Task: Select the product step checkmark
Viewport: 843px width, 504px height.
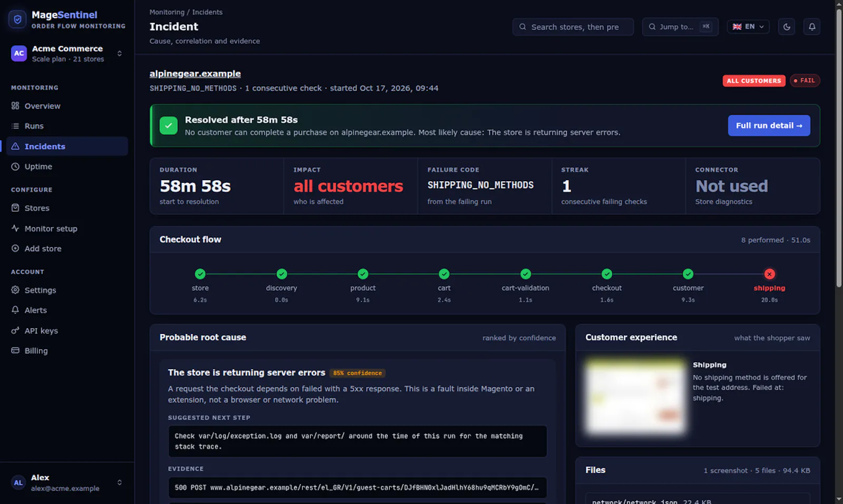Action: pyautogui.click(x=363, y=274)
